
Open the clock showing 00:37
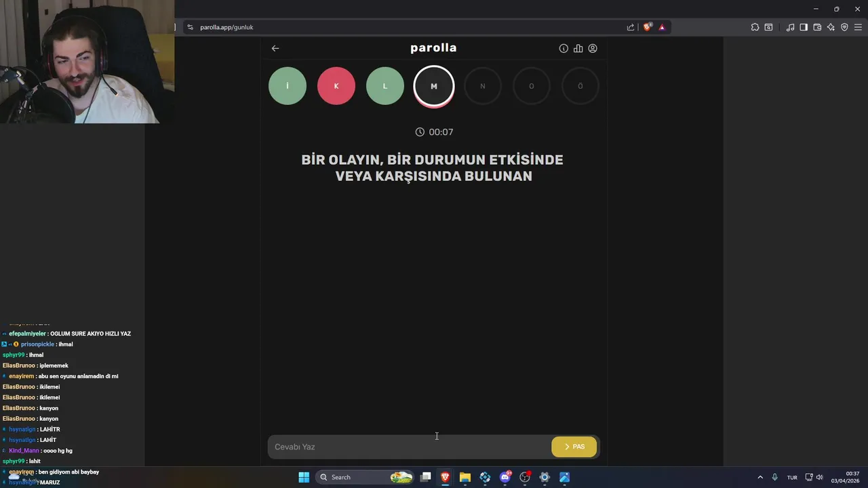(846, 477)
